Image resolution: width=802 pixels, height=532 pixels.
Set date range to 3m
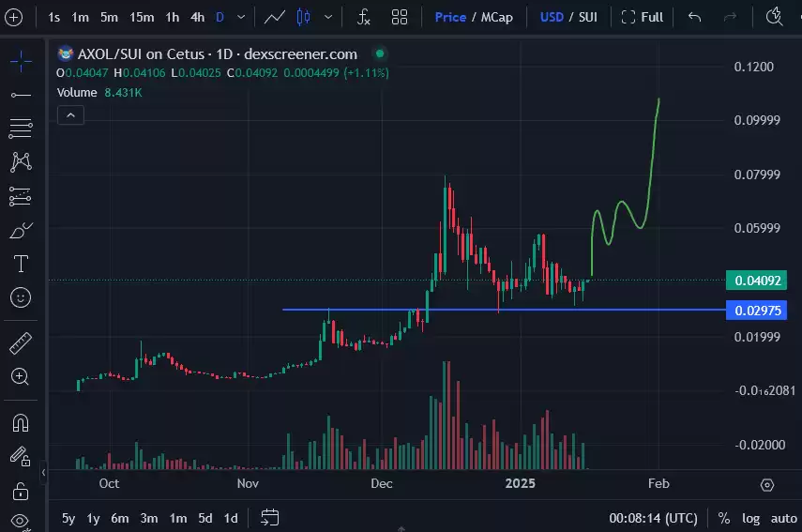coord(149,518)
